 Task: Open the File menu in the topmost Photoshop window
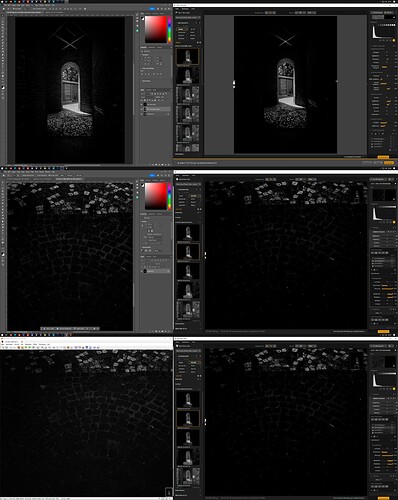pos(5,5)
